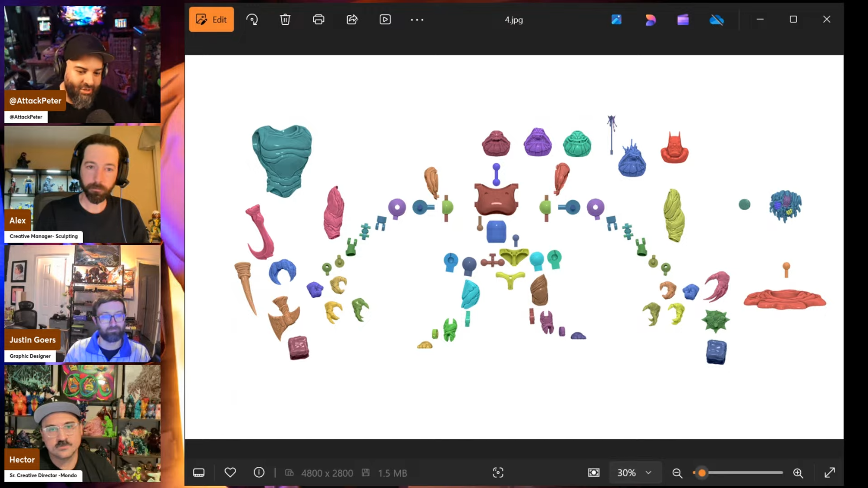The width and height of the screenshot is (868, 488).
Task: Open the Microsoft Designer icon
Action: coord(650,20)
